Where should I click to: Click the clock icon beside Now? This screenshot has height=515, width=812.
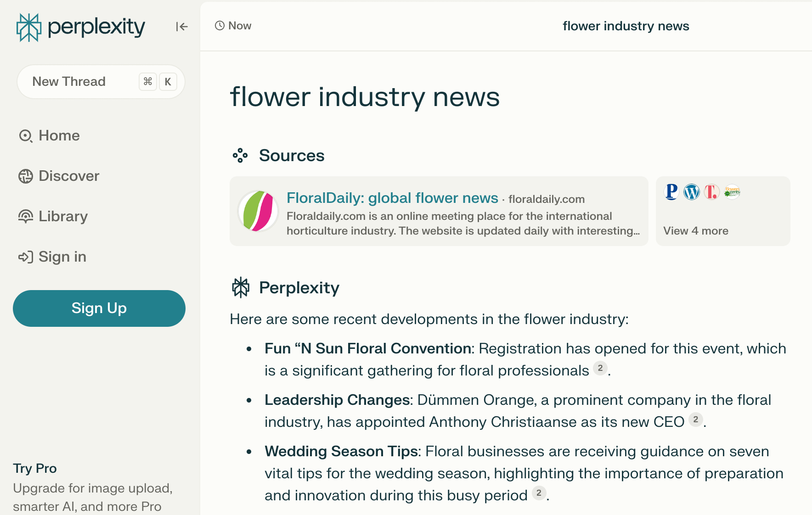pyautogui.click(x=220, y=26)
